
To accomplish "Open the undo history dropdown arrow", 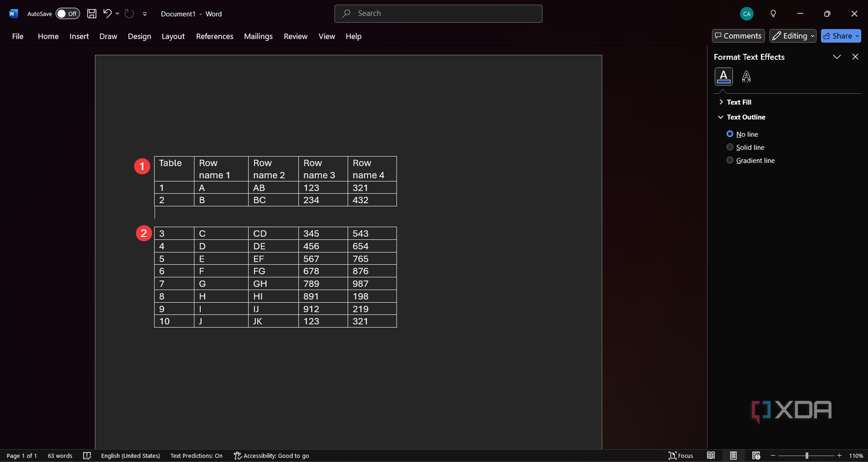I will click(x=117, y=13).
